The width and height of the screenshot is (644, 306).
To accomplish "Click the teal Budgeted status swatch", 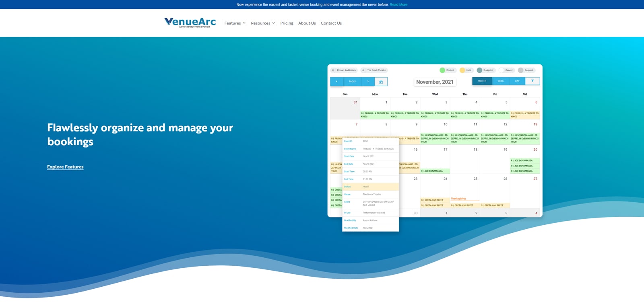I will pyautogui.click(x=479, y=70).
